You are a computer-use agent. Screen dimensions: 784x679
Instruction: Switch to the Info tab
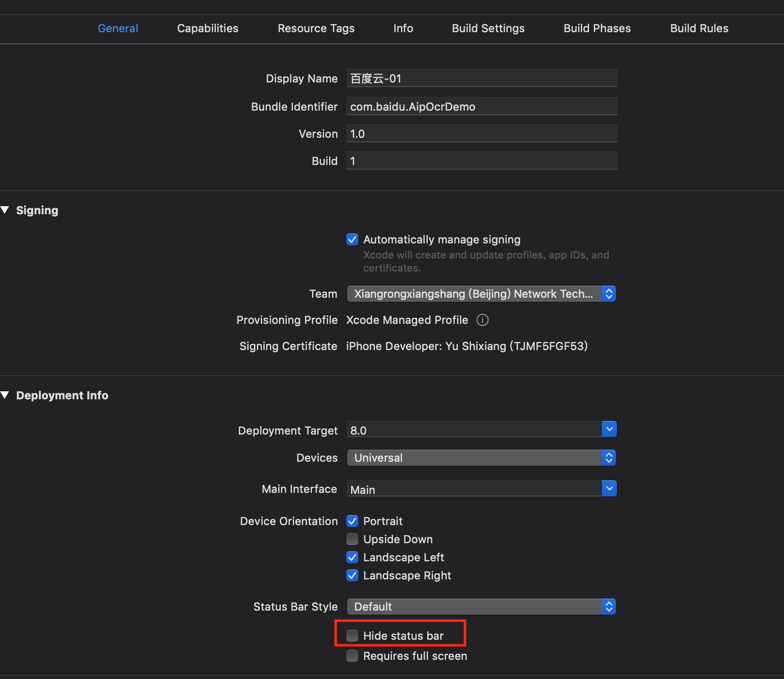point(403,28)
